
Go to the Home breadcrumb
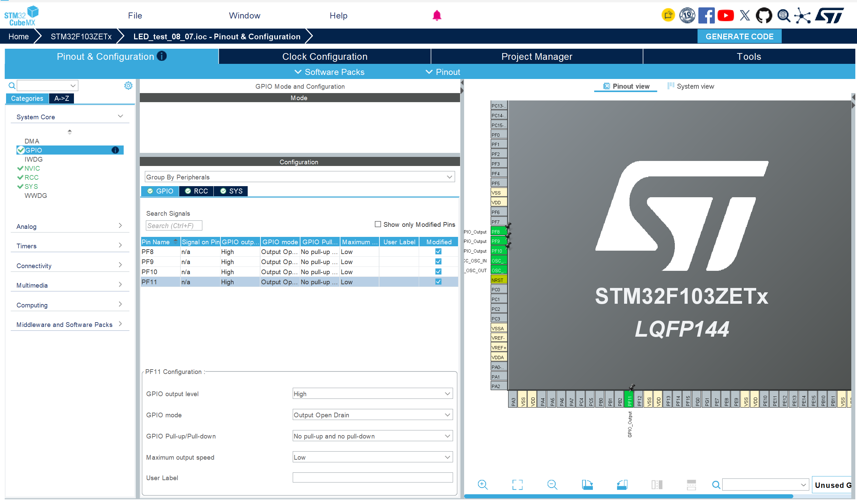click(18, 36)
